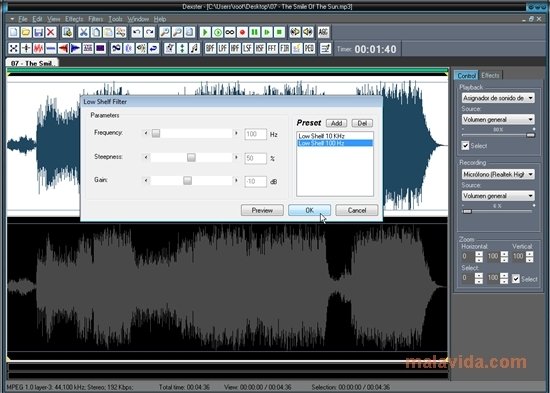The width and height of the screenshot is (550, 393).
Task: Open the Edit menu
Action: [x=38, y=19]
